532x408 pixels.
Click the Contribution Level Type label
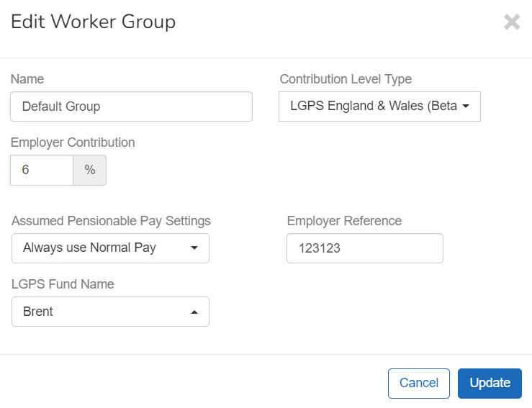pos(346,79)
